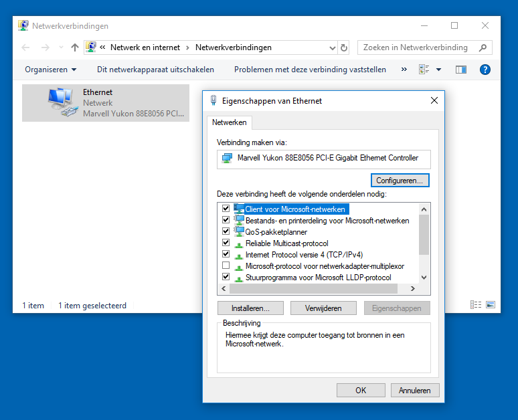
Task: Open the view options dropdown arrow
Action: click(439, 70)
